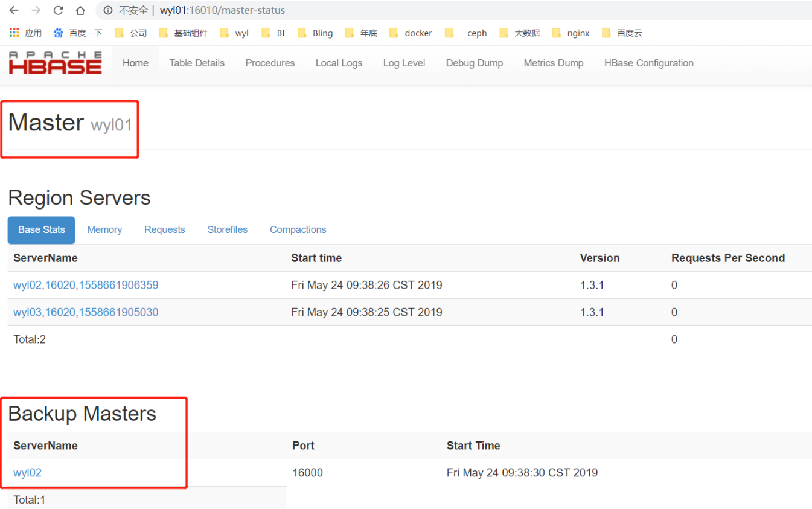The height and width of the screenshot is (509, 812).
Task: Open the ceph bookmarks folder
Action: pyautogui.click(x=476, y=33)
